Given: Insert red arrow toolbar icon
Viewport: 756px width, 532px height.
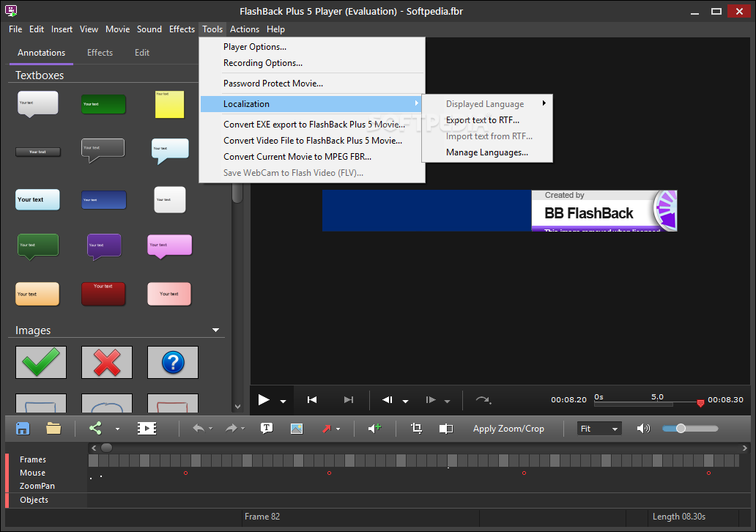Looking at the screenshot, I should 327,428.
